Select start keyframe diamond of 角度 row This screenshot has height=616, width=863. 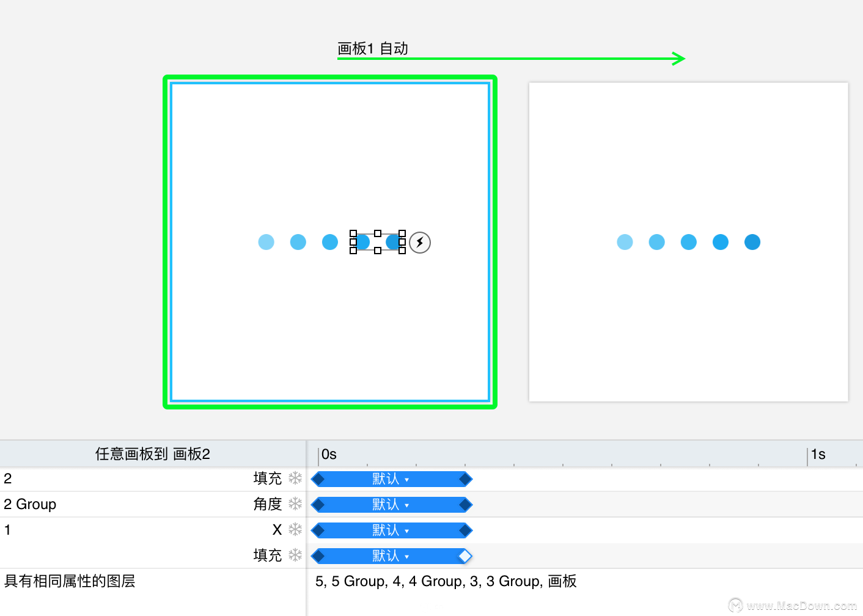point(318,505)
